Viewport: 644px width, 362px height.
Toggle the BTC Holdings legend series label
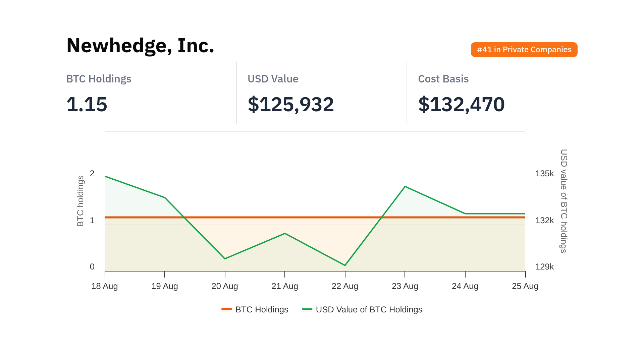262,309
